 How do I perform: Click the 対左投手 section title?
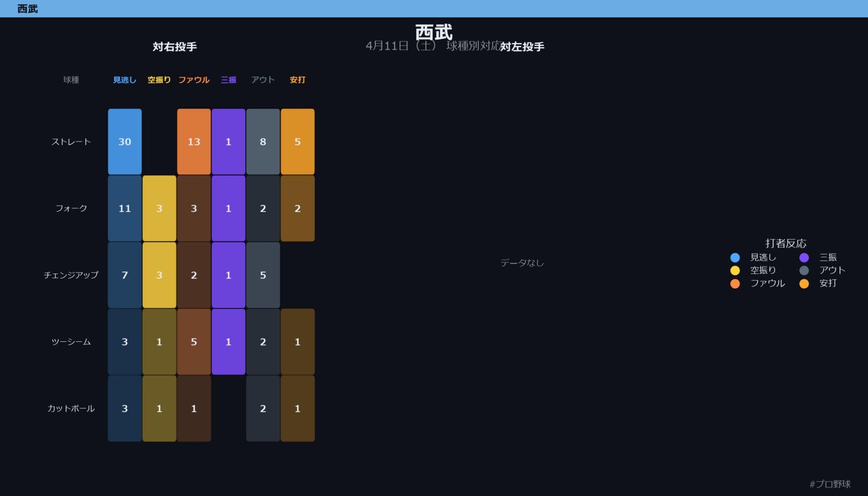pyautogui.click(x=522, y=47)
